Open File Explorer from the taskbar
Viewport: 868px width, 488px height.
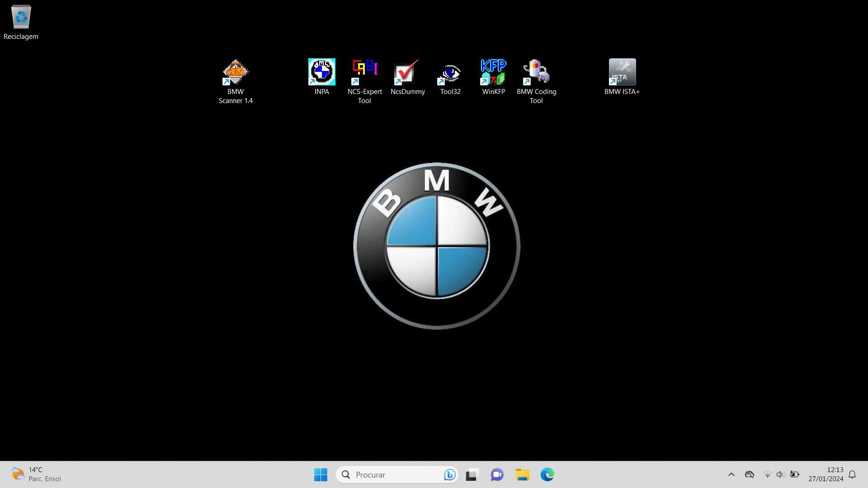coord(522,474)
